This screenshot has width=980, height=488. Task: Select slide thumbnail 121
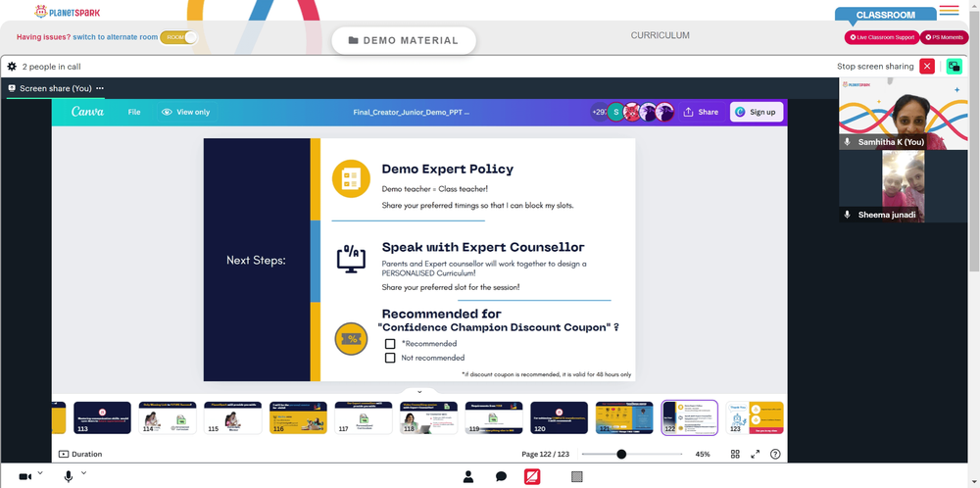coord(624,418)
